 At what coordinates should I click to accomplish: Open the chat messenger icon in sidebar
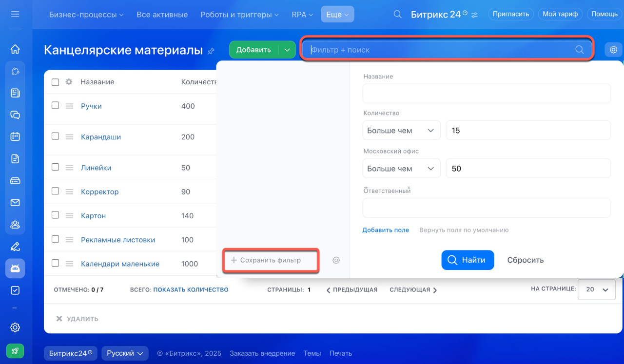(15, 115)
